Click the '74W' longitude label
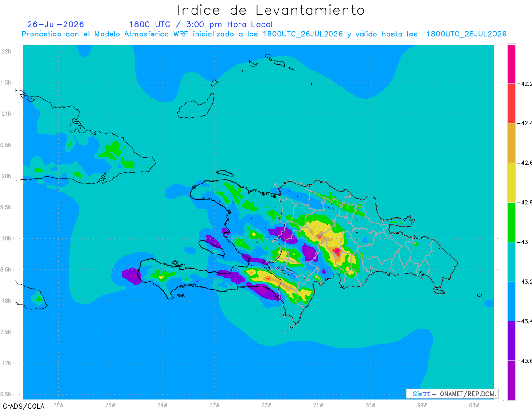 [x=162, y=405]
